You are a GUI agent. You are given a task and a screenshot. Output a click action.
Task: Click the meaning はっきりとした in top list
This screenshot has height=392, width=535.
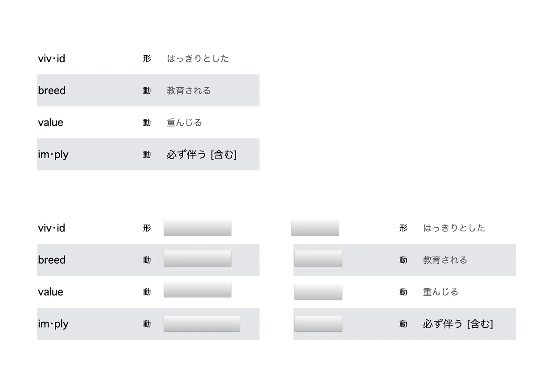(198, 58)
